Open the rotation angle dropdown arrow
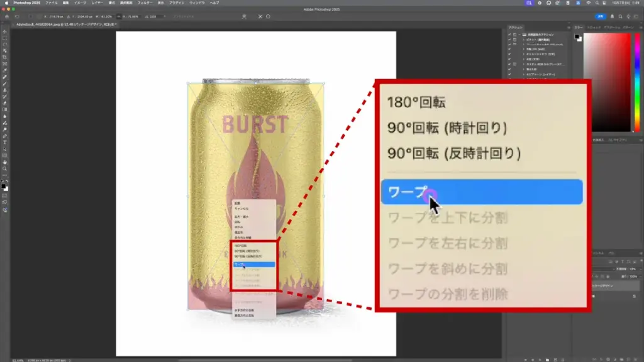This screenshot has height=362, width=644. pos(164,16)
